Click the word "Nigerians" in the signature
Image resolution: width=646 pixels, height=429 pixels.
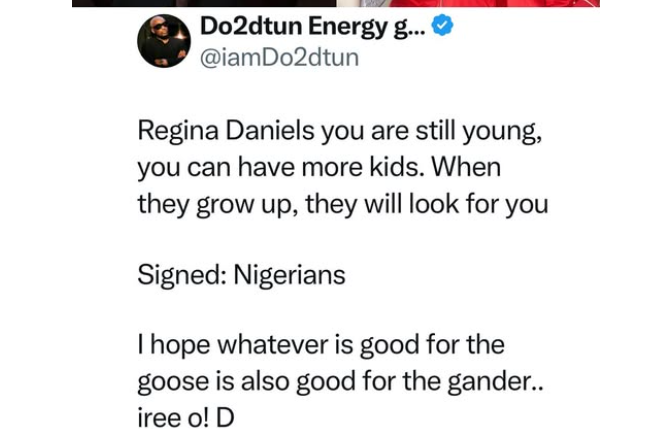tap(289, 274)
